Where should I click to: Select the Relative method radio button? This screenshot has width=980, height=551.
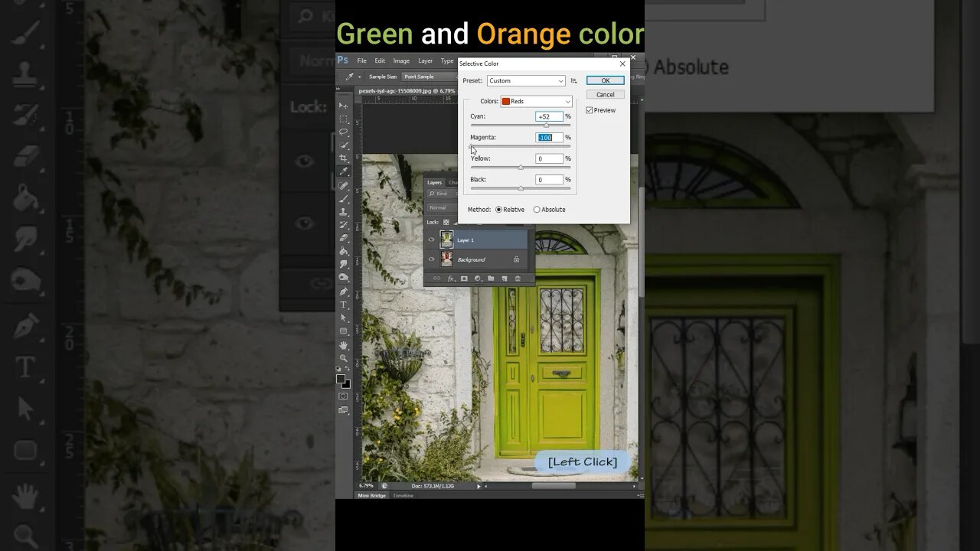tap(498, 210)
